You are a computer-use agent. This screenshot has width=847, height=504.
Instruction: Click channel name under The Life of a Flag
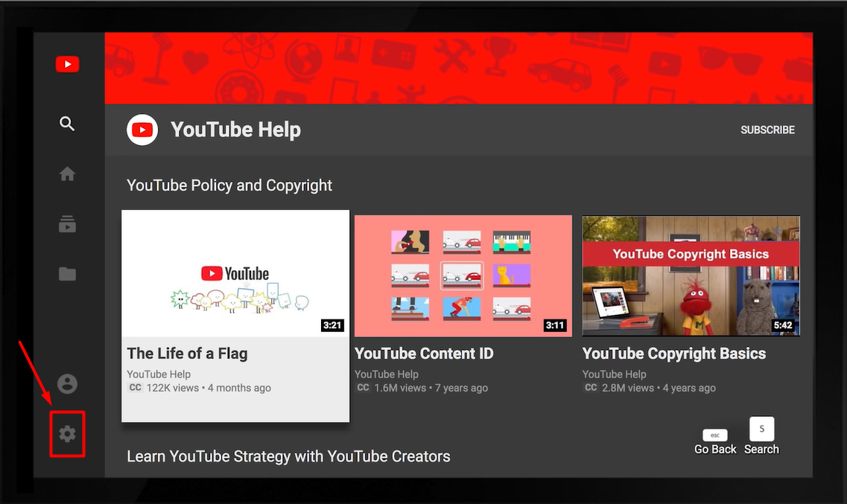[159, 374]
